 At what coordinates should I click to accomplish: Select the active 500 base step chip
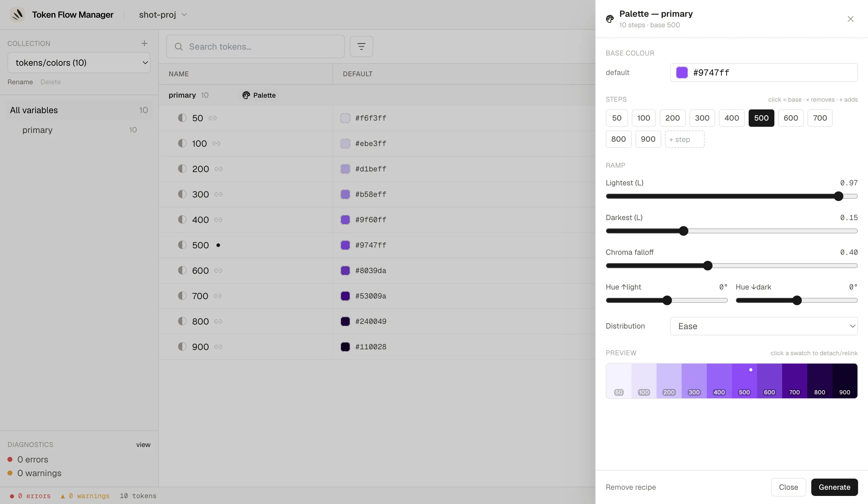(x=761, y=118)
